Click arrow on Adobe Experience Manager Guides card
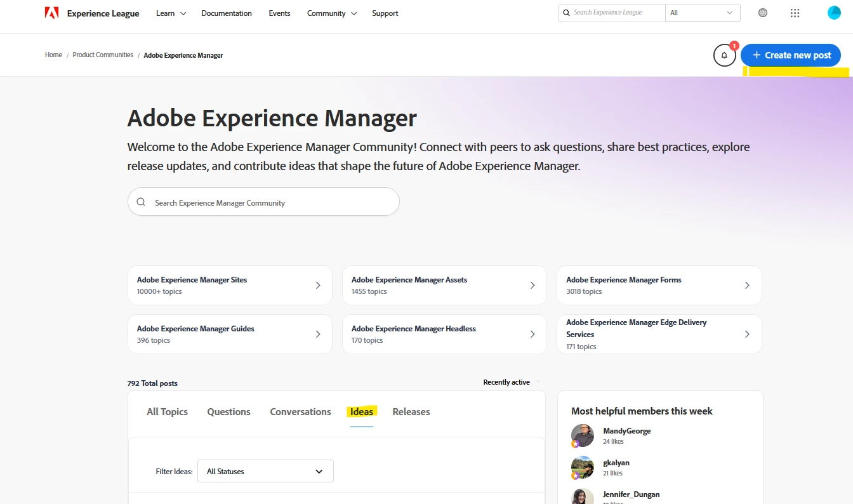This screenshot has width=853, height=504. coord(318,334)
